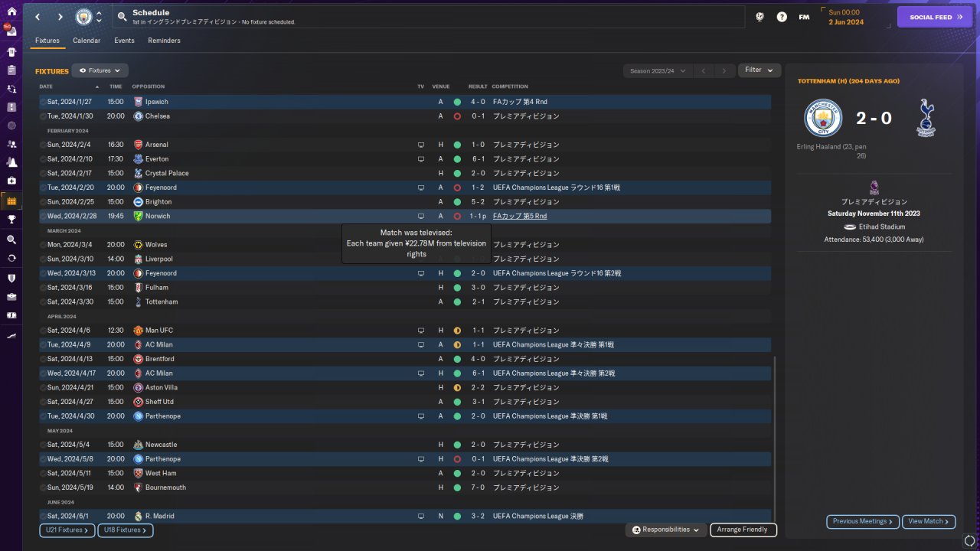This screenshot has height=551, width=980.
Task: Switch to the Fixtures tab
Action: pyautogui.click(x=47, y=41)
